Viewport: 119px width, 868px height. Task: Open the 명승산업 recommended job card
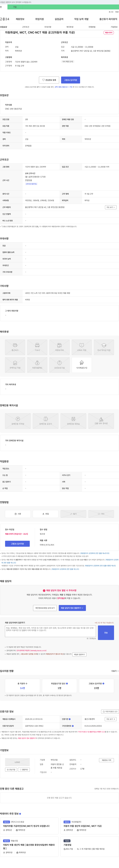pos(30,846)
